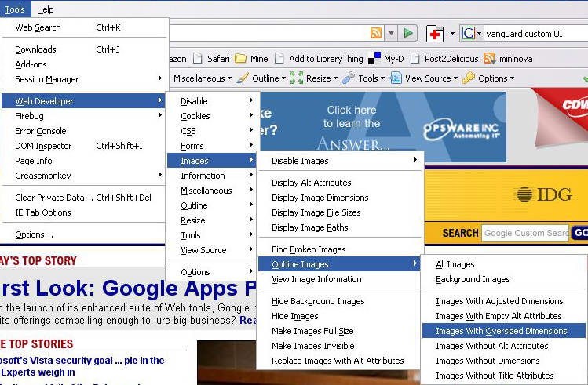Screen dimensions: 588x385
Task: Select Find Broken Images
Action: (x=340, y=249)
